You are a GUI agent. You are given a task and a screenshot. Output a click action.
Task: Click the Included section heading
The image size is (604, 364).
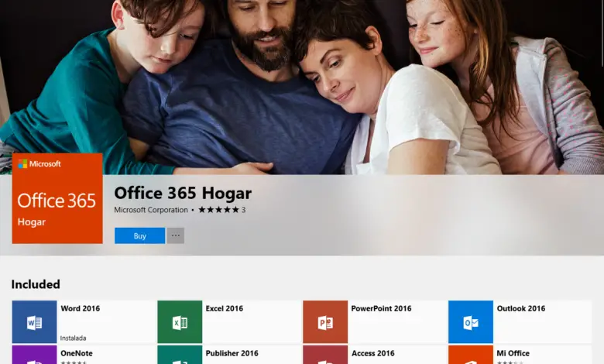pos(36,284)
